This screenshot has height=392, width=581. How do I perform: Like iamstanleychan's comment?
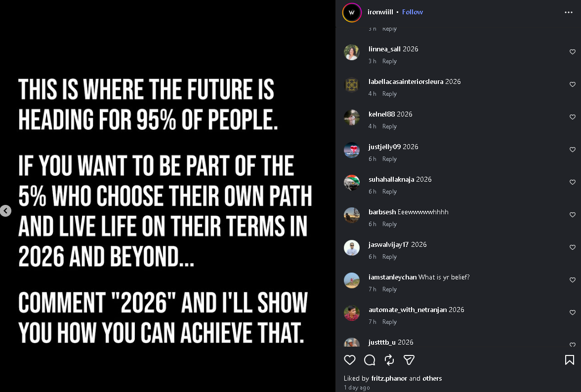573,280
